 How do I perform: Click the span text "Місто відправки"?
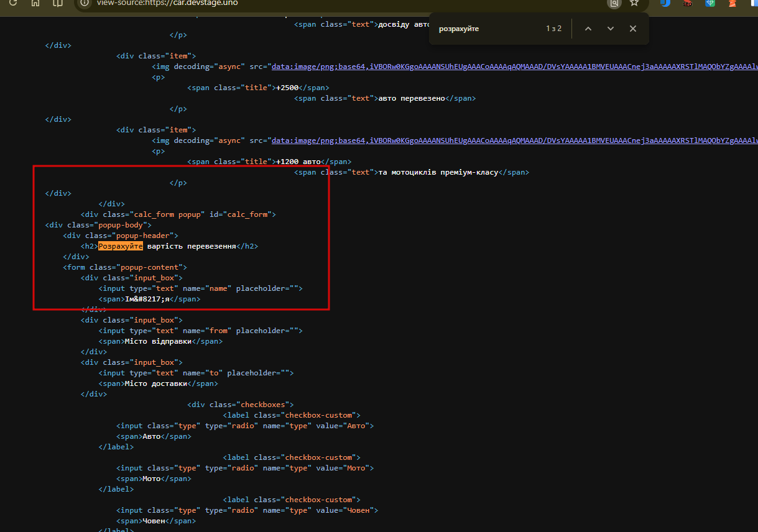[x=158, y=341]
